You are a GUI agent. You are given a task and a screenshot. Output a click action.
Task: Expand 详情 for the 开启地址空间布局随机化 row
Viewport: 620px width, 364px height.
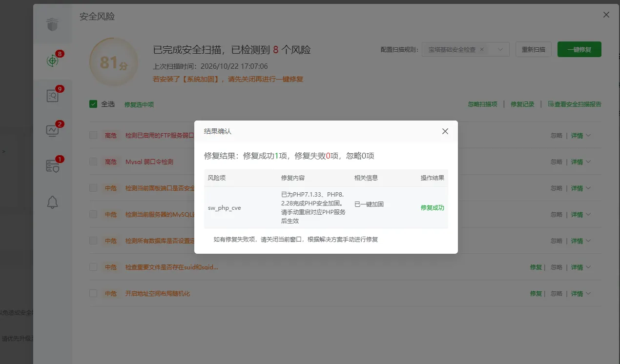(x=581, y=294)
